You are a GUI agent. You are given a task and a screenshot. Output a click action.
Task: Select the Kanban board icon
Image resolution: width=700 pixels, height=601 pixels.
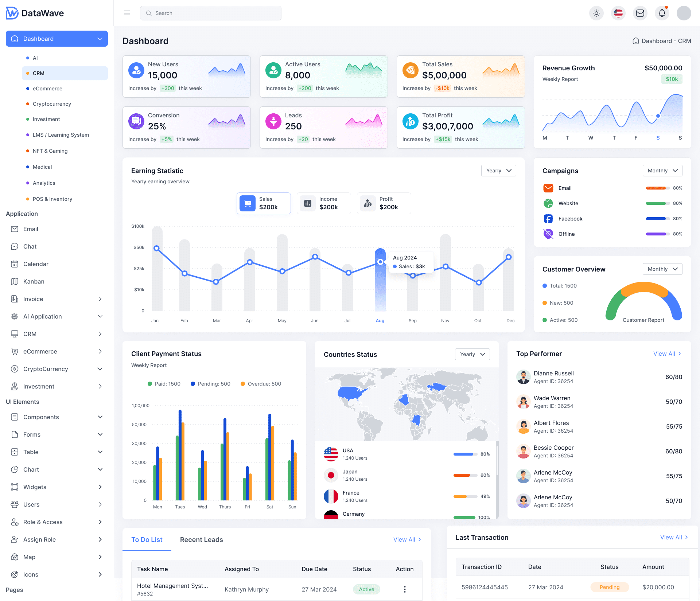point(34,281)
